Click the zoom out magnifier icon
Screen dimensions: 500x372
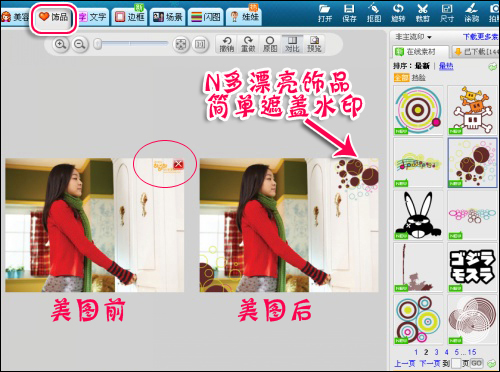click(80, 44)
